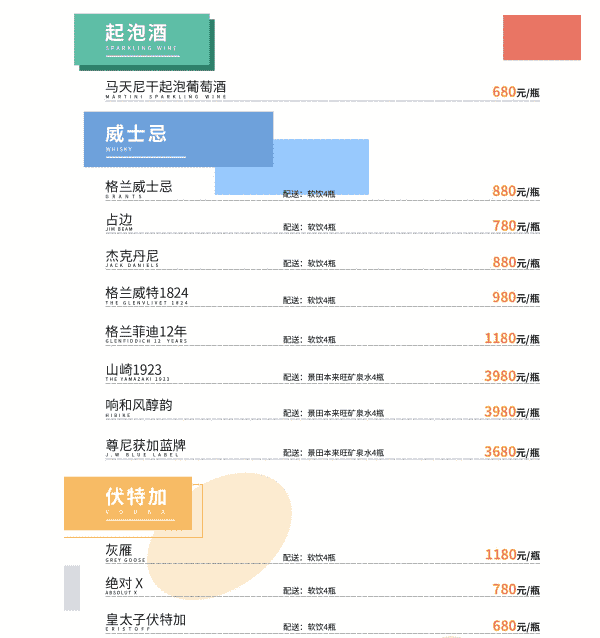This screenshot has height=638, width=600.
Task: Click 响和风醇韵 3980元 price
Action: [512, 412]
